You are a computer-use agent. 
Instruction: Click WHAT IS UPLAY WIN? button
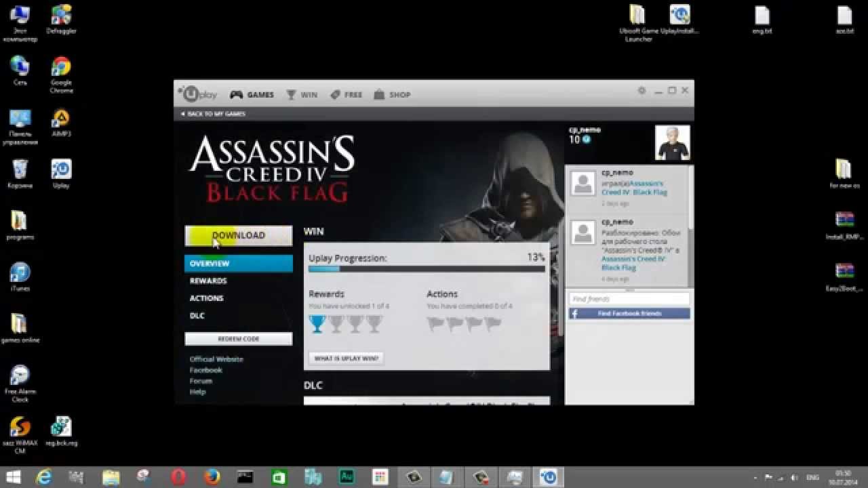(346, 358)
